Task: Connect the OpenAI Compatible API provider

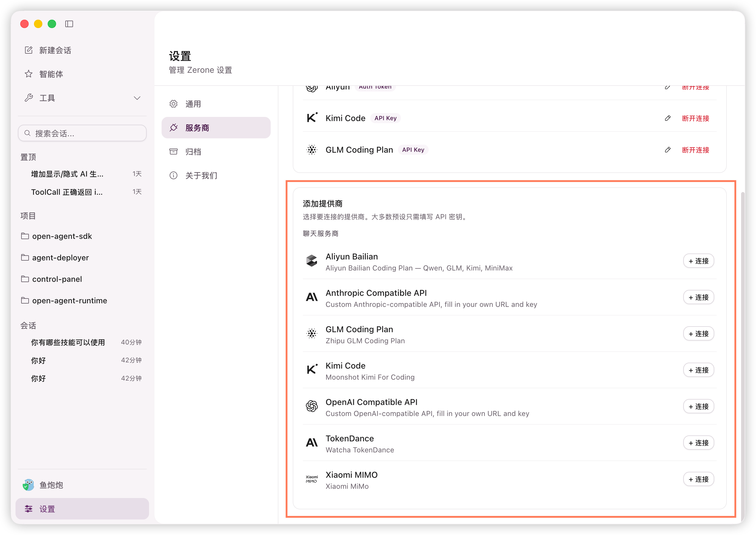Action: point(699,406)
